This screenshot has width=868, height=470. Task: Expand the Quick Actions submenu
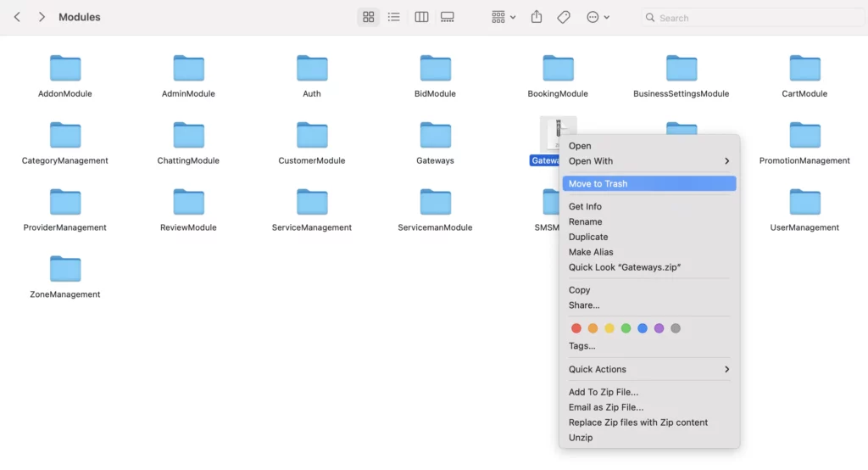pyautogui.click(x=649, y=369)
